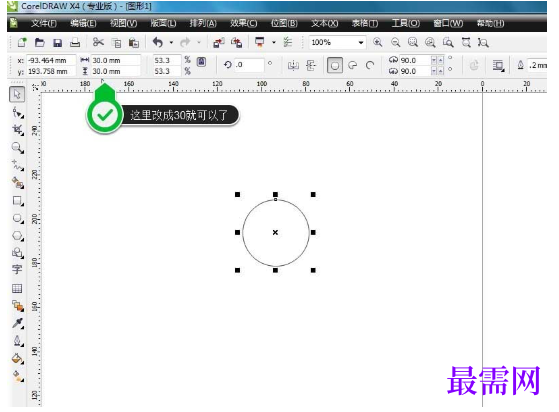
Task: Click the To Front of Layer icon
Action: point(498,66)
